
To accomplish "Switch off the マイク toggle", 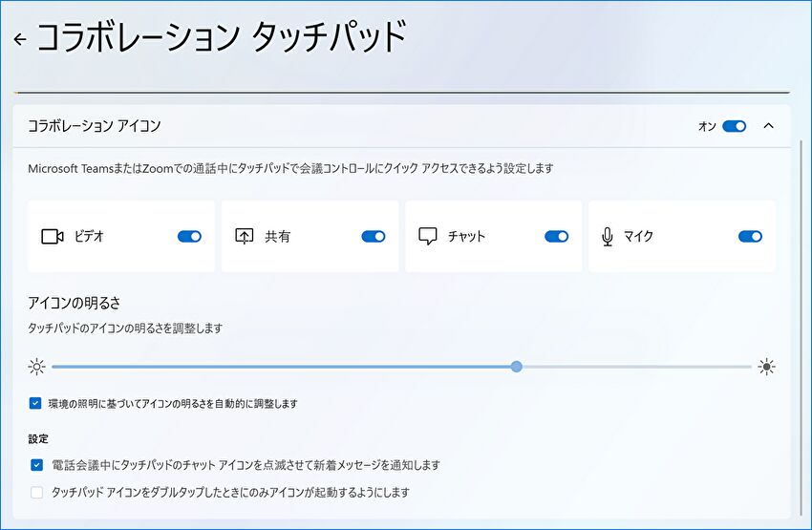I will pos(750,237).
